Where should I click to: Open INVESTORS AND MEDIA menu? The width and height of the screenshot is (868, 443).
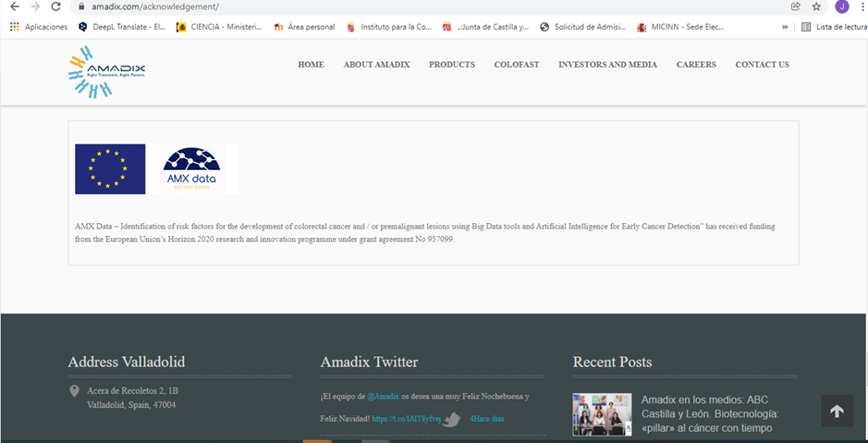[x=607, y=65]
